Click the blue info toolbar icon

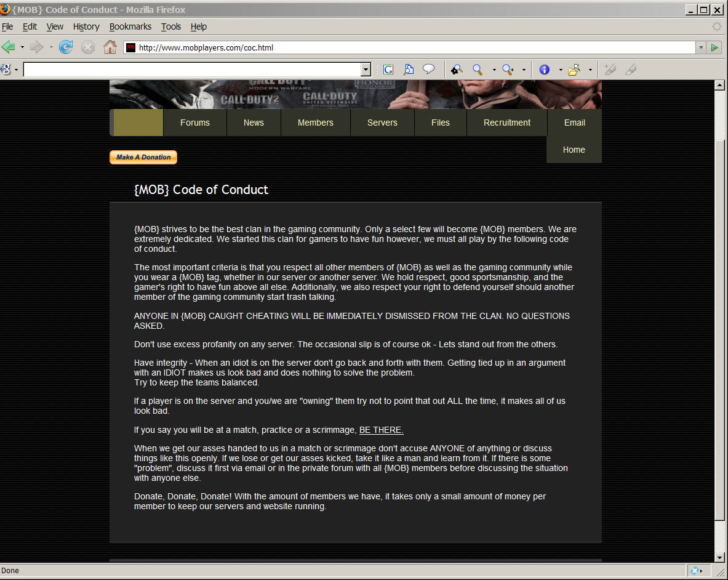coord(544,70)
